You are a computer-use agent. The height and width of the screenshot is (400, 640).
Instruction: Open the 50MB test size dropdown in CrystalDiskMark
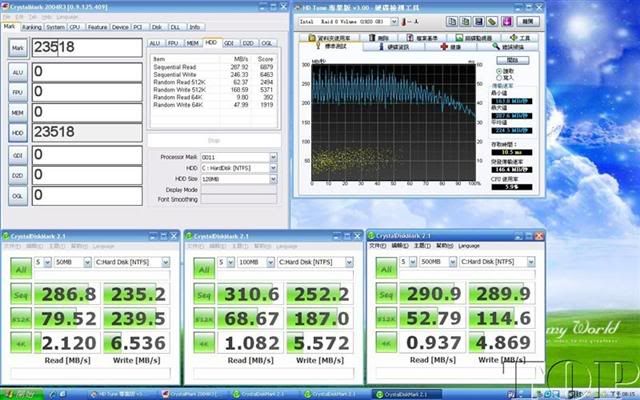[x=87, y=262]
